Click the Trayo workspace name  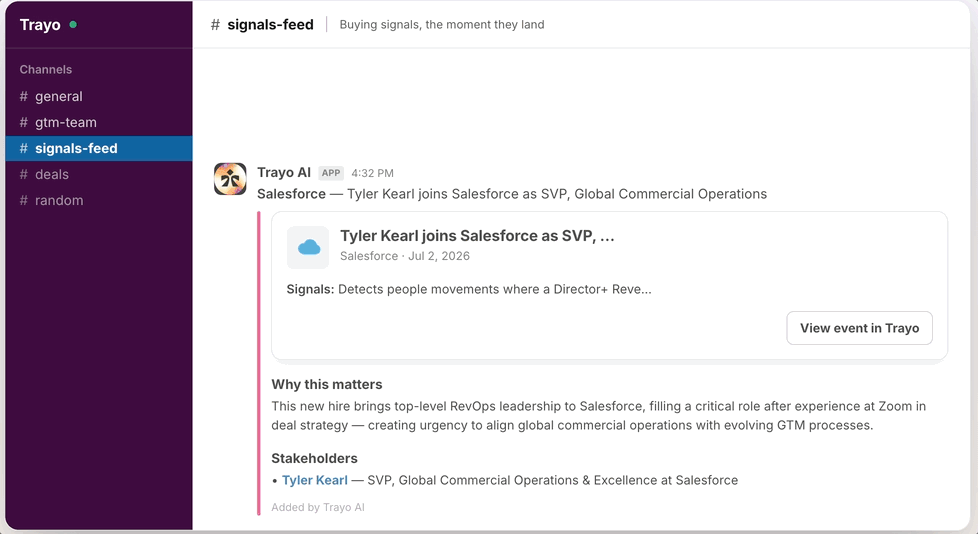(x=40, y=25)
